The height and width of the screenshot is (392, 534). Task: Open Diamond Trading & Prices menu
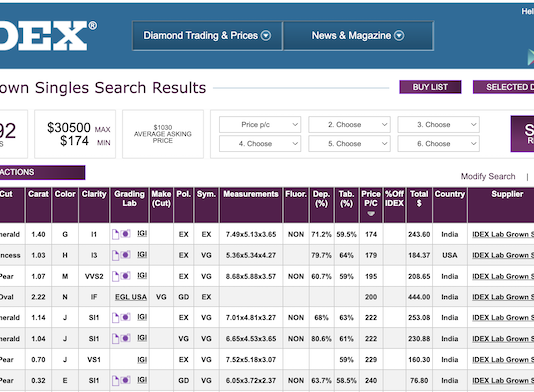pos(207,36)
